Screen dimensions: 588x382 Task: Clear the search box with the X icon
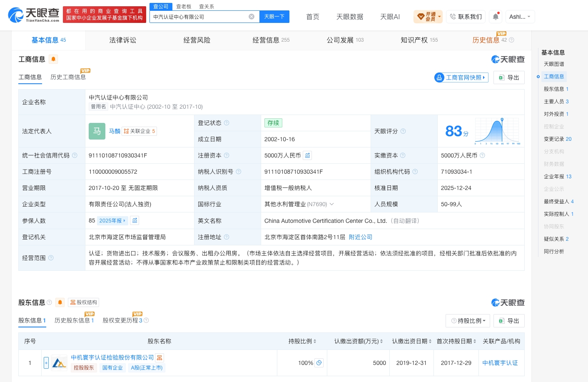tap(252, 17)
